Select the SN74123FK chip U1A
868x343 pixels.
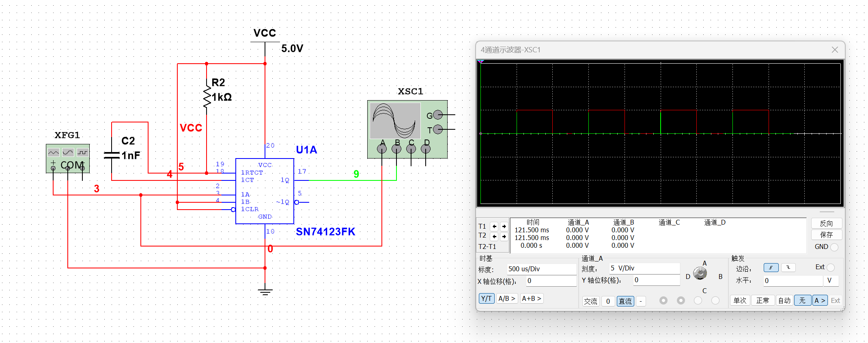(265, 191)
